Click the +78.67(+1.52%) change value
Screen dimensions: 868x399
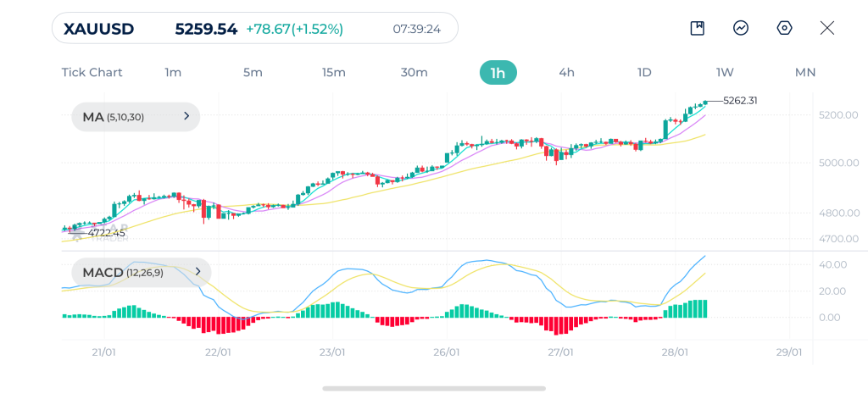point(294,29)
